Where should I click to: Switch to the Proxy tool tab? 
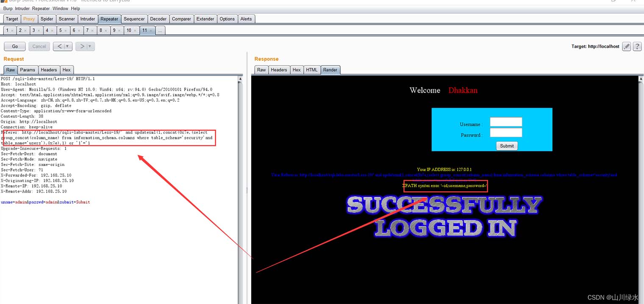click(x=29, y=19)
